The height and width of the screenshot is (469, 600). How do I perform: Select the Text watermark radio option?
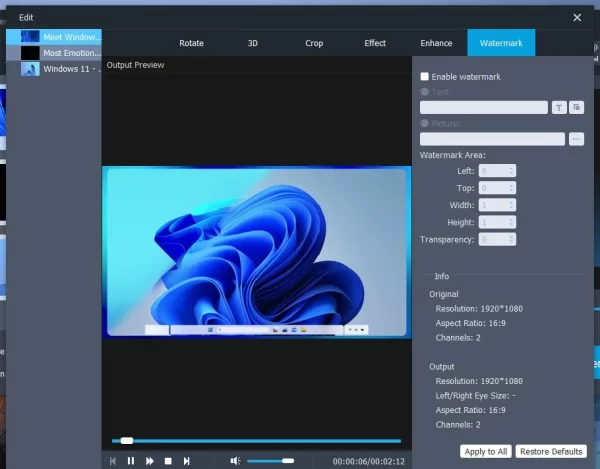(424, 92)
